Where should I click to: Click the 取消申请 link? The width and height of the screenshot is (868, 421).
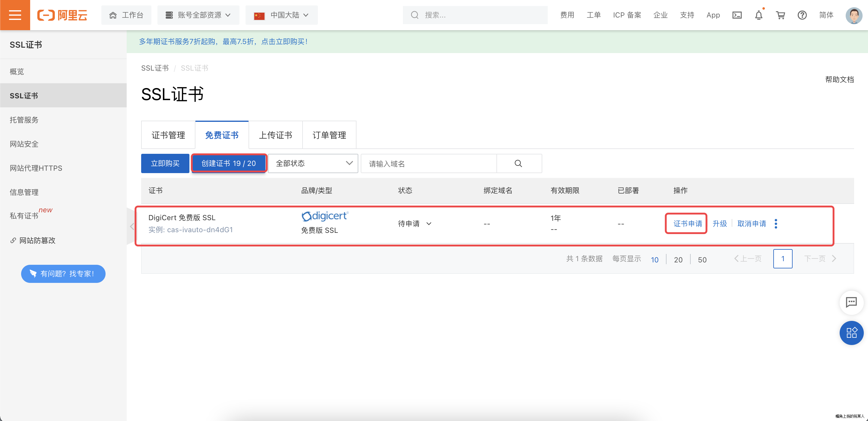pos(751,224)
